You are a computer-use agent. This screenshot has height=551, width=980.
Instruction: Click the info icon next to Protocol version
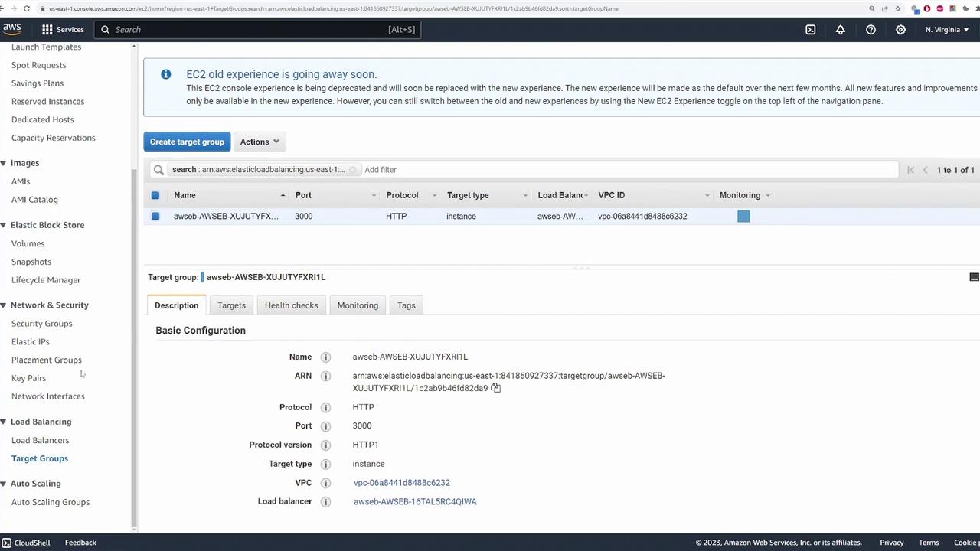click(325, 445)
